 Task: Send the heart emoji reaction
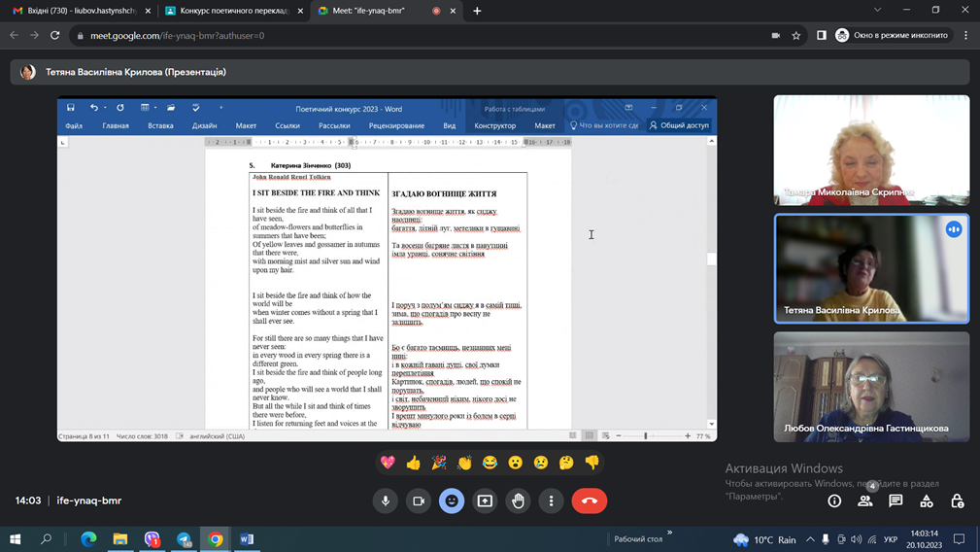point(389,463)
